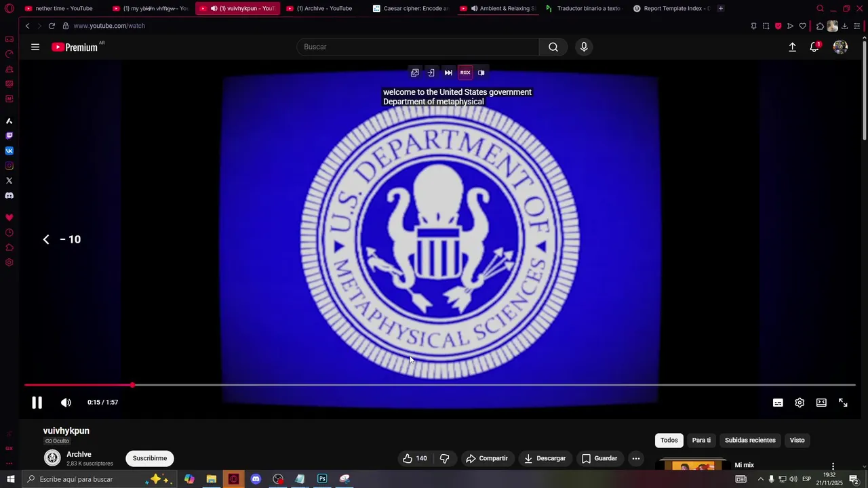Viewport: 868px width, 488px height.
Task: Select the Para ti filter chip
Action: pos(701,441)
